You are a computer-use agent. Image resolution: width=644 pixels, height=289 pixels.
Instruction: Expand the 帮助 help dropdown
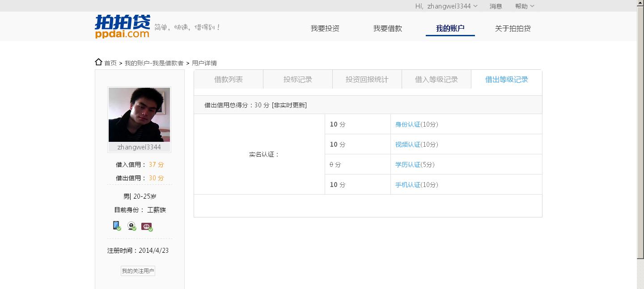coord(524,6)
